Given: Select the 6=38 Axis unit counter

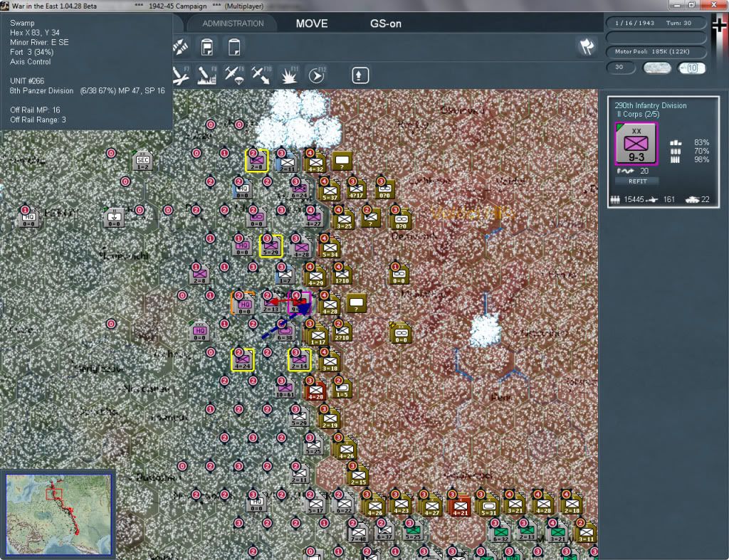Looking at the screenshot, I should click(x=285, y=332).
